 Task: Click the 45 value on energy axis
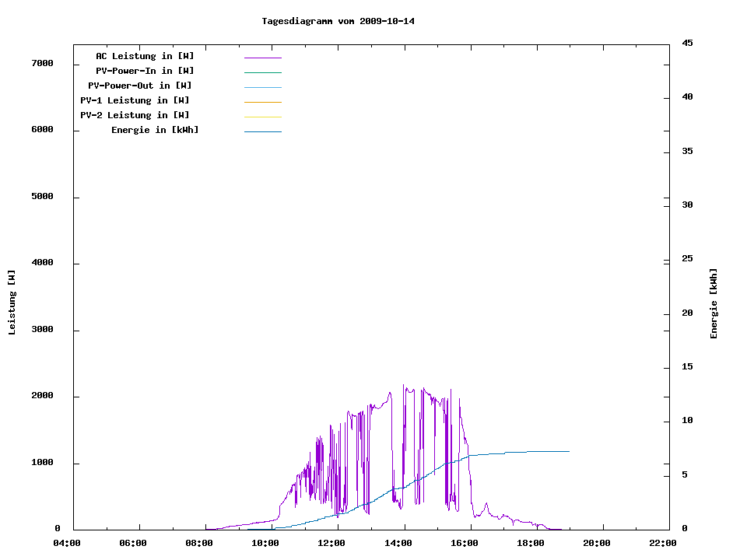tap(687, 43)
